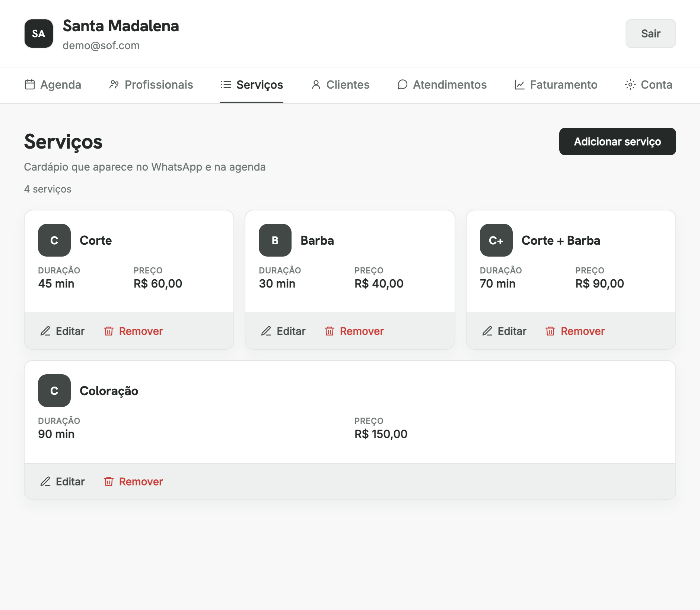700x610 pixels.
Task: Click the trash icon on Coloração card
Action: [x=109, y=482]
